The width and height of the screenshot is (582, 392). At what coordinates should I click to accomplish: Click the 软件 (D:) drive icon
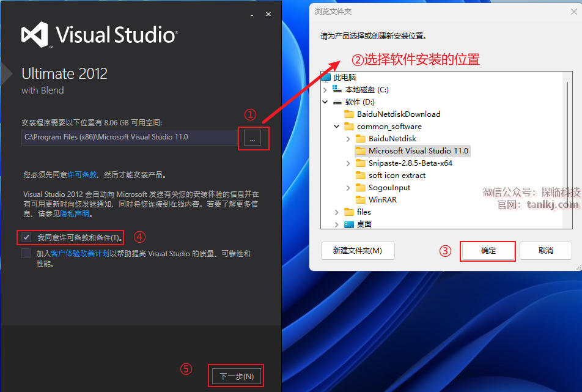(x=337, y=102)
